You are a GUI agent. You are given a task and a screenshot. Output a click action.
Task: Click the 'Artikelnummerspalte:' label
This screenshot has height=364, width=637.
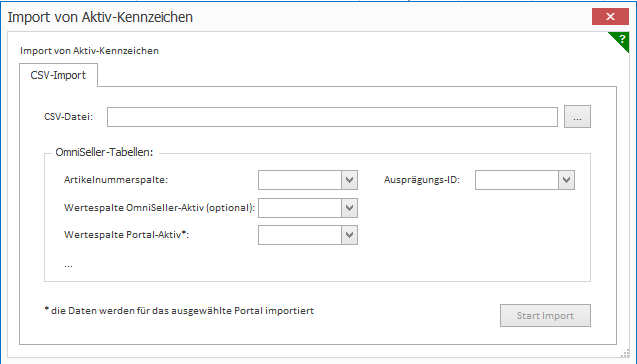click(x=116, y=180)
